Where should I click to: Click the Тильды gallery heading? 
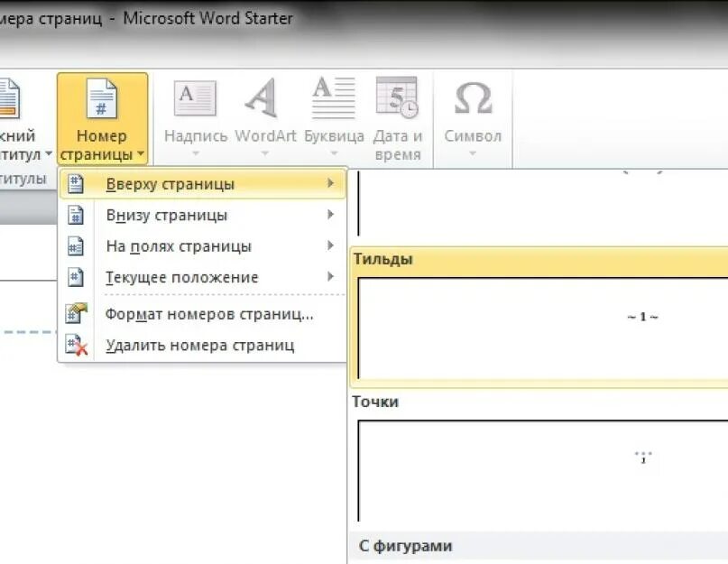pyautogui.click(x=383, y=259)
